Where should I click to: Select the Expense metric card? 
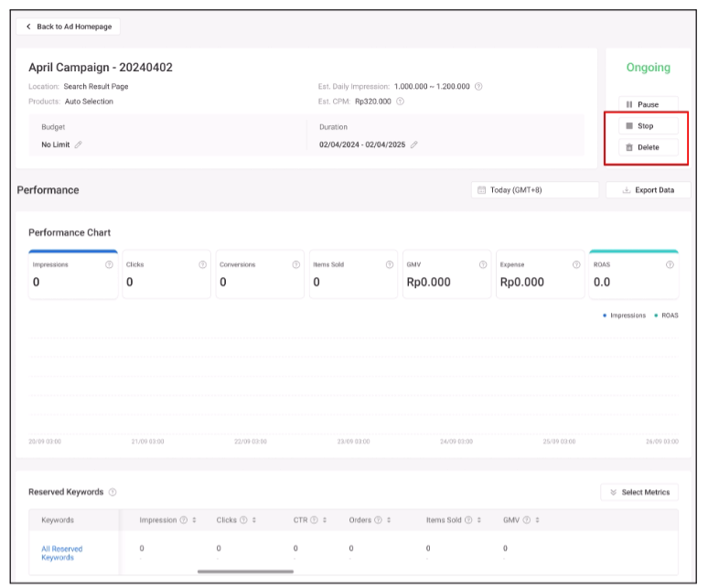pos(540,274)
